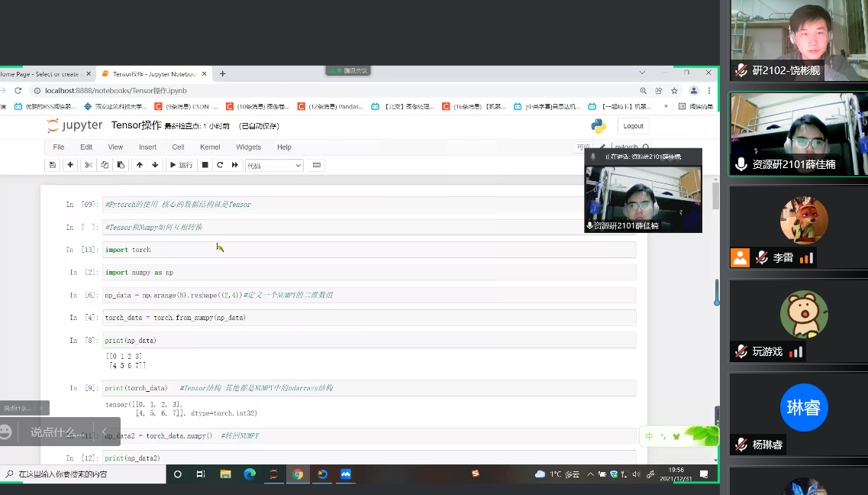Open the cell type dropdown in toolbar

pyautogui.click(x=274, y=166)
